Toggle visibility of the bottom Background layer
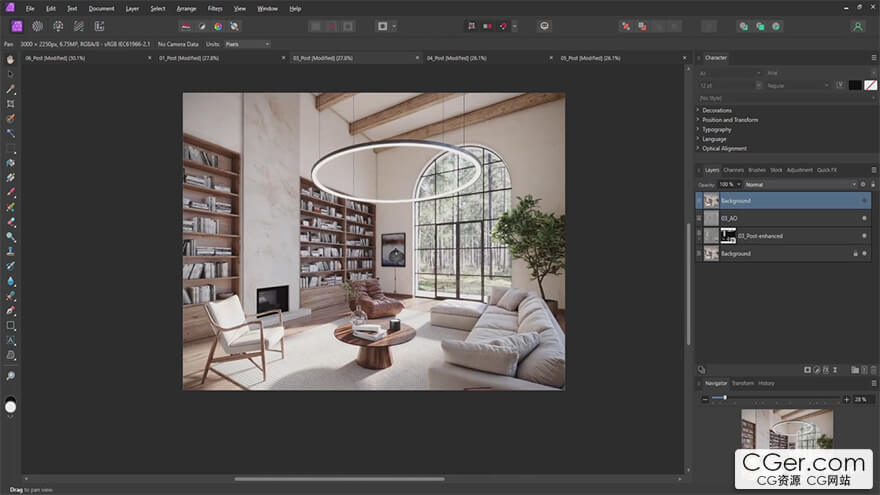This screenshot has height=495, width=880. pyautogui.click(x=864, y=254)
